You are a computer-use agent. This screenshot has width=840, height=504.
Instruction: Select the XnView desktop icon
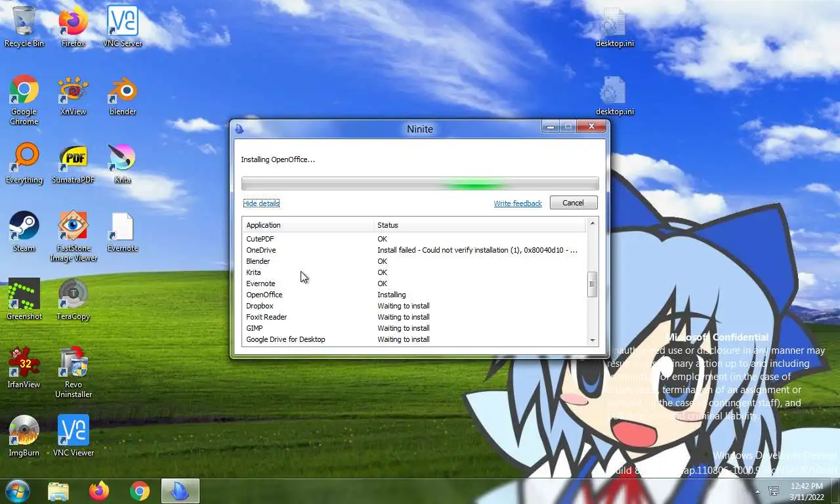(x=73, y=94)
